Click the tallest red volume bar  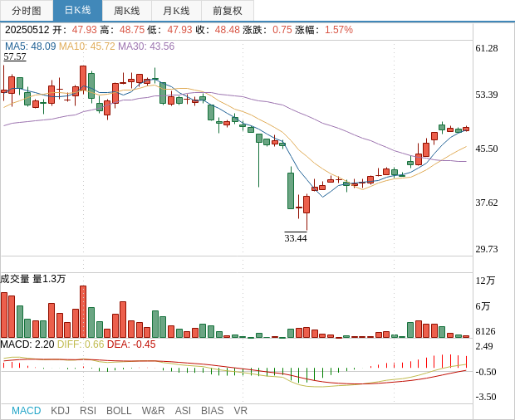coord(83,312)
